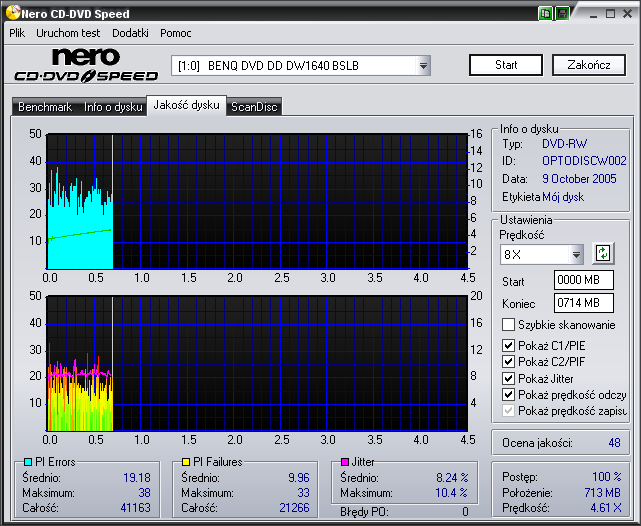Image resolution: width=641 pixels, height=526 pixels.
Task: Click the PI Errors total 41163
Action: tap(136, 508)
